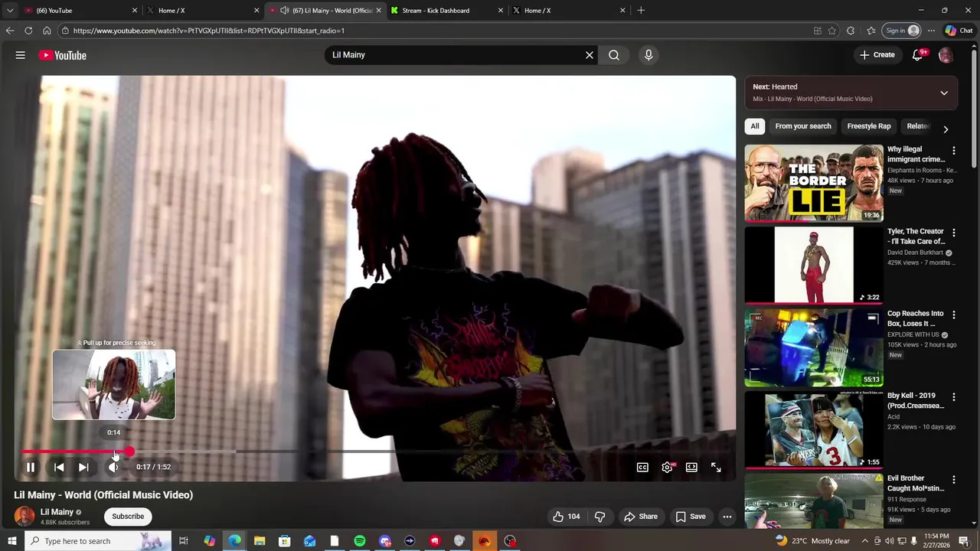Open Bby Kell - 2019 video title
Viewport: 980px width, 551px height.
point(916,401)
